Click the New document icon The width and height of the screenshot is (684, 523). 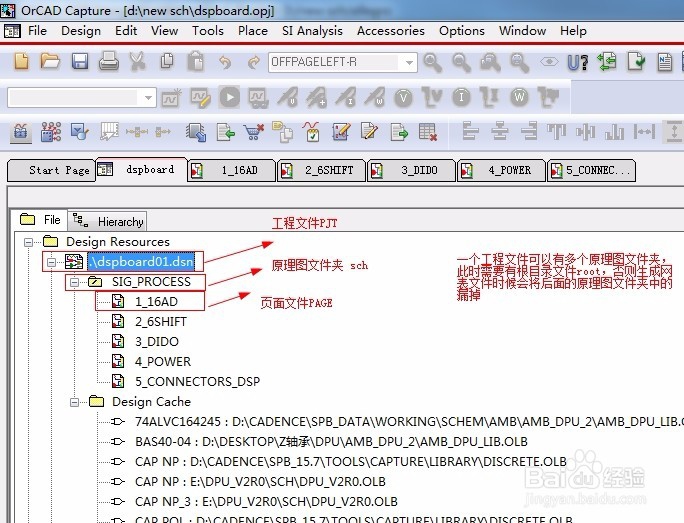coord(21,62)
